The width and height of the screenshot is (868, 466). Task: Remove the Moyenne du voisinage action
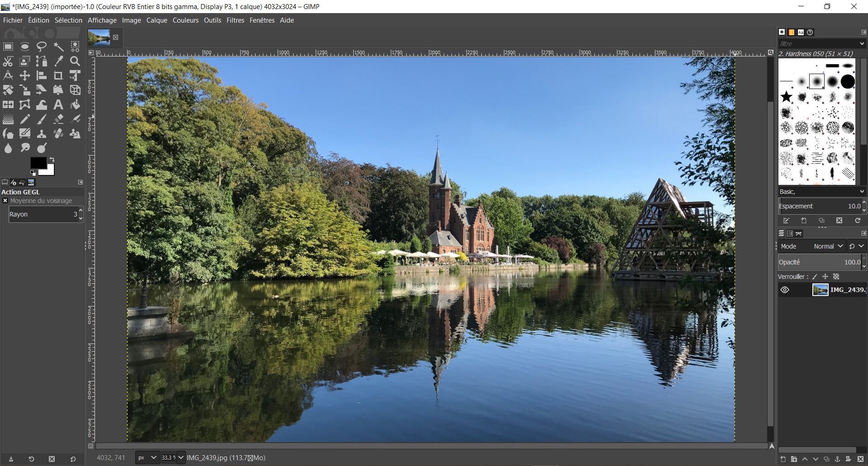click(x=5, y=200)
